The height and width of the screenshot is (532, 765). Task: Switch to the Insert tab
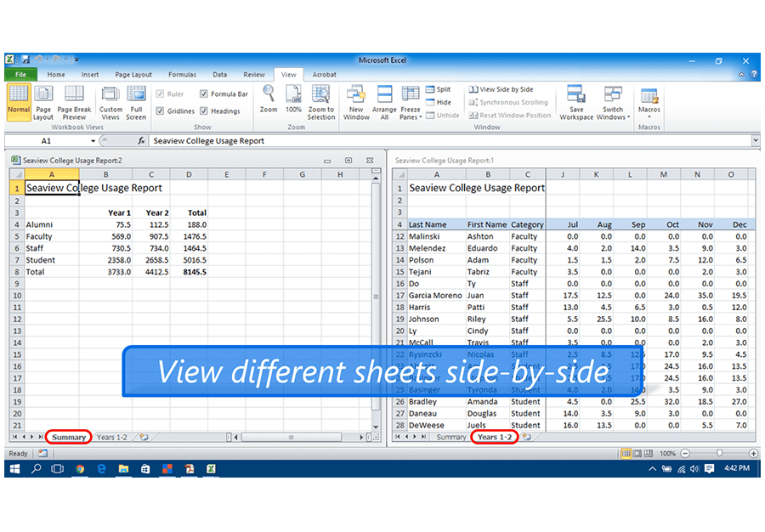tap(90, 75)
